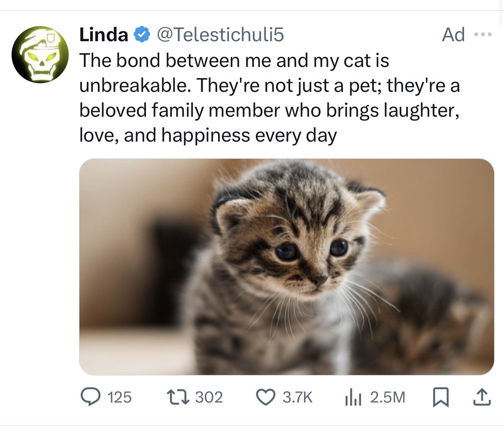Click the text "love, and happiness every day"

tap(208, 135)
